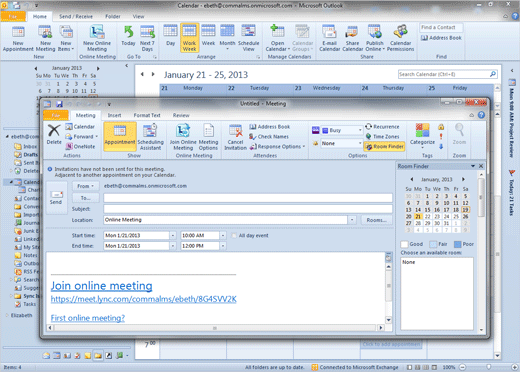Open meeting window Help icon
520x372 pixels.
point(481,115)
